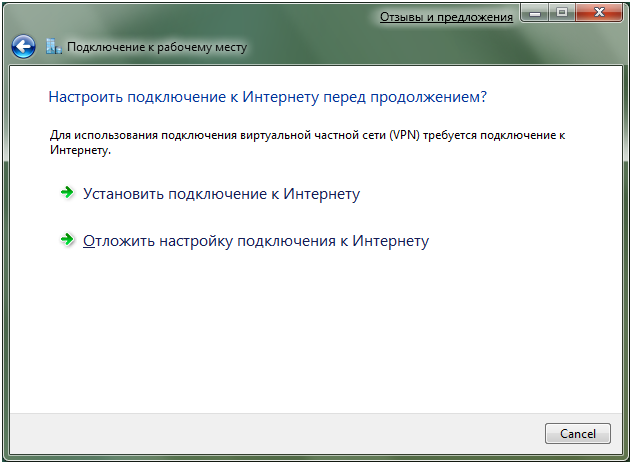632x463 pixels.
Task: Click heading Настроить подключение к Интернету перед продолжением
Action: tap(268, 97)
